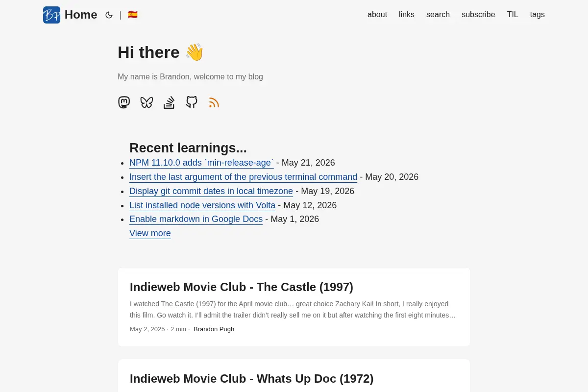Open the search page
The height and width of the screenshot is (392, 588).
(438, 15)
